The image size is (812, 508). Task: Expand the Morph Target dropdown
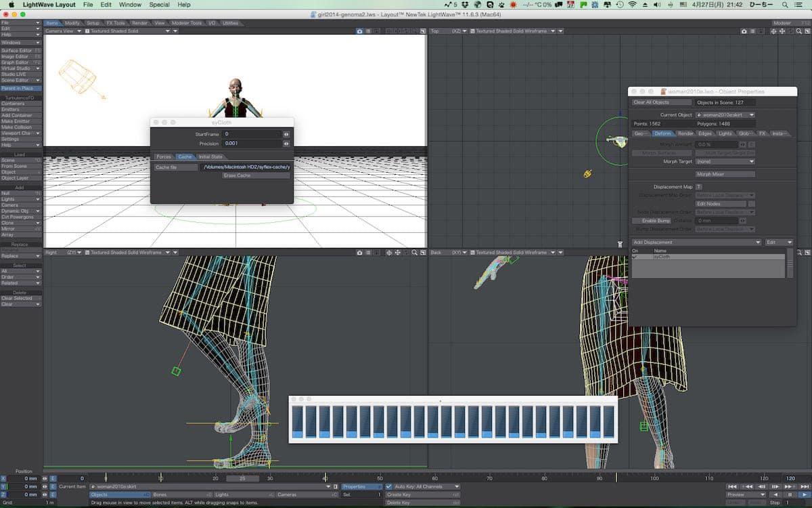point(725,162)
